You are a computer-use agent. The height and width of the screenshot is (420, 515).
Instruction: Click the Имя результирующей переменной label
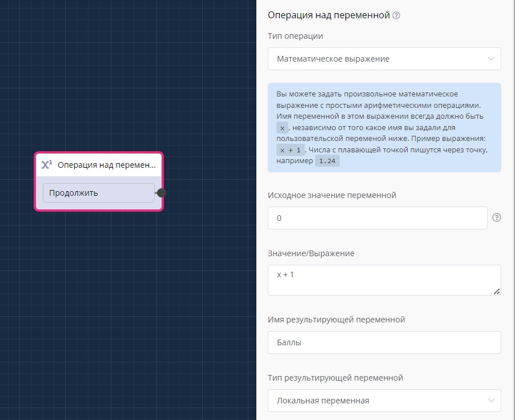tap(336, 320)
